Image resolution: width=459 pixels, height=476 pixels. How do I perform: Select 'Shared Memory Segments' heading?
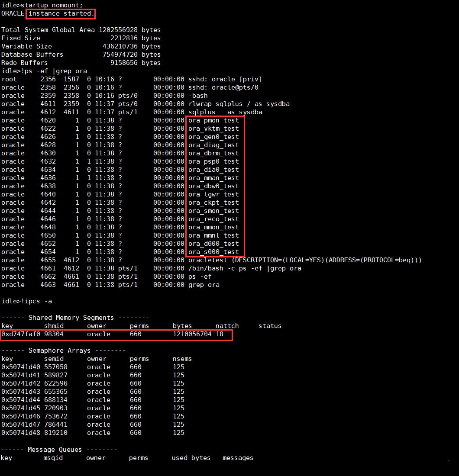click(x=71, y=318)
